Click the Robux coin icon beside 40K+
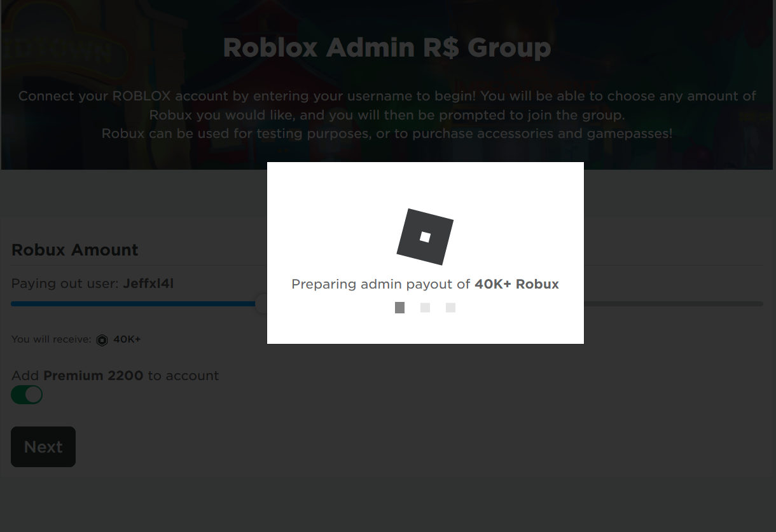The image size is (776, 532). (102, 340)
